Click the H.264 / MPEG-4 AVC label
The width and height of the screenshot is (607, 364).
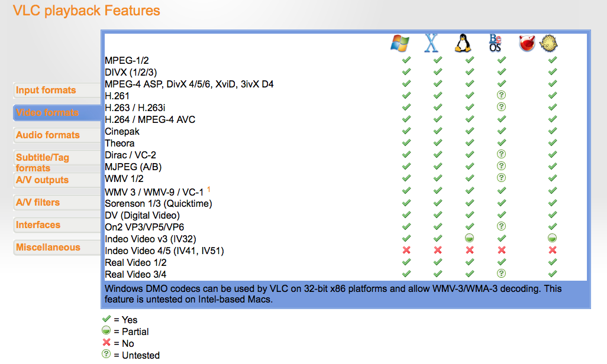coord(150,119)
